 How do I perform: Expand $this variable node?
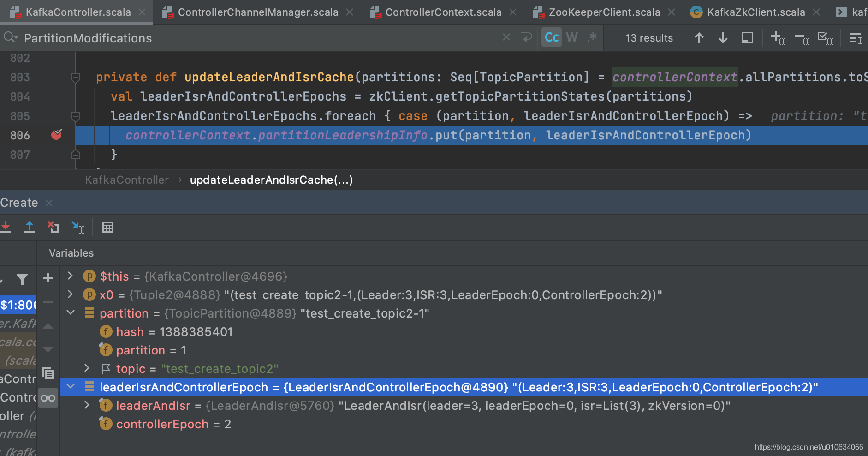[70, 276]
